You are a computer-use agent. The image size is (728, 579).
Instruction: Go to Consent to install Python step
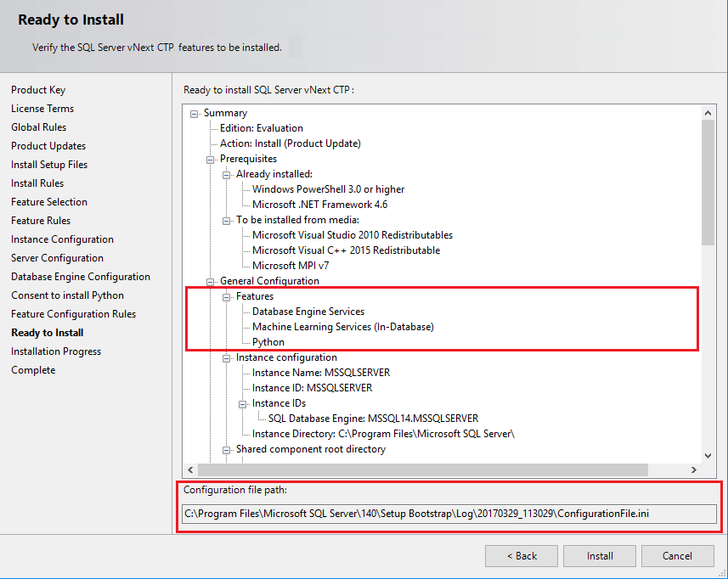67,295
